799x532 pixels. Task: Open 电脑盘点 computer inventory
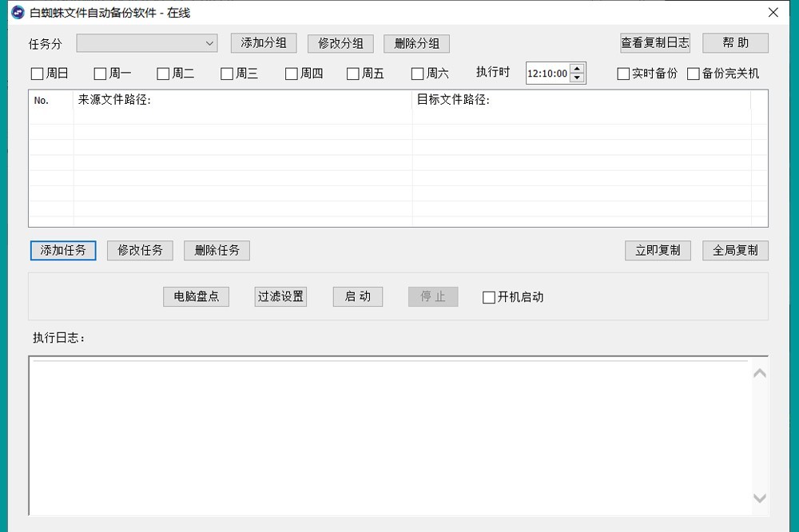[x=197, y=296]
